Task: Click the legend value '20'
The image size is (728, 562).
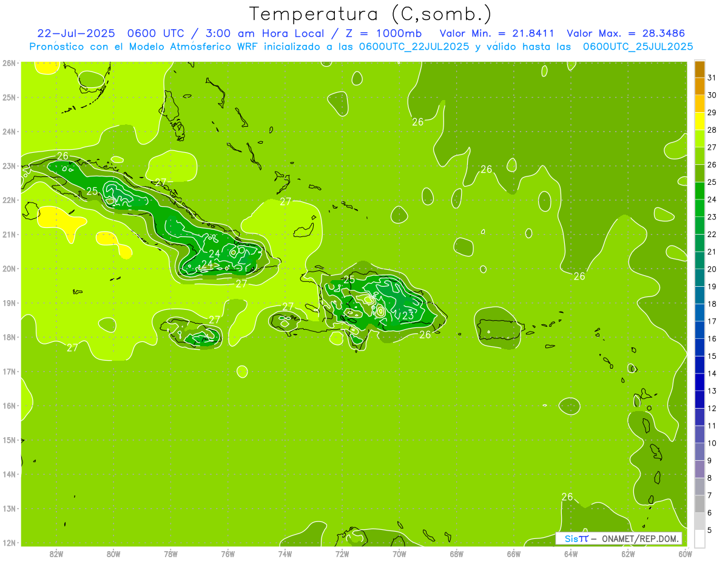Action: [712, 269]
